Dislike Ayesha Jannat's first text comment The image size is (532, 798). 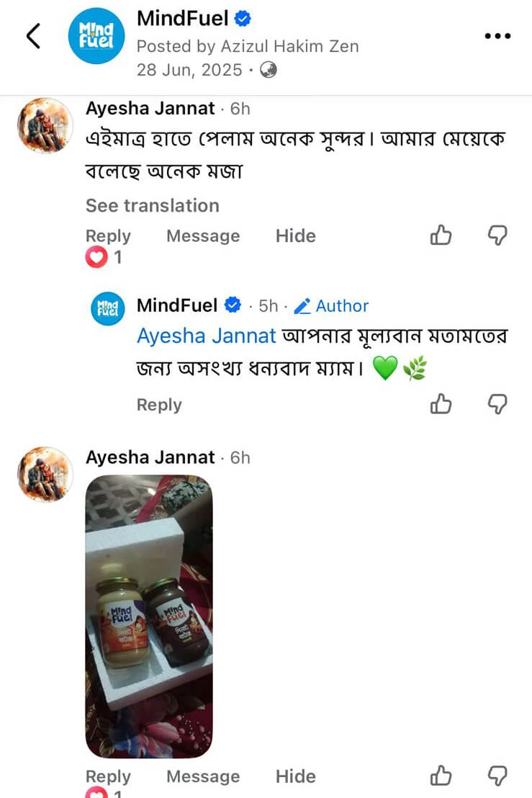[x=497, y=236]
